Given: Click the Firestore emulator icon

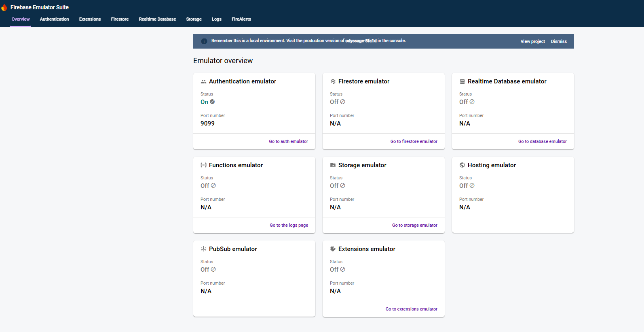Looking at the screenshot, I should (x=333, y=81).
